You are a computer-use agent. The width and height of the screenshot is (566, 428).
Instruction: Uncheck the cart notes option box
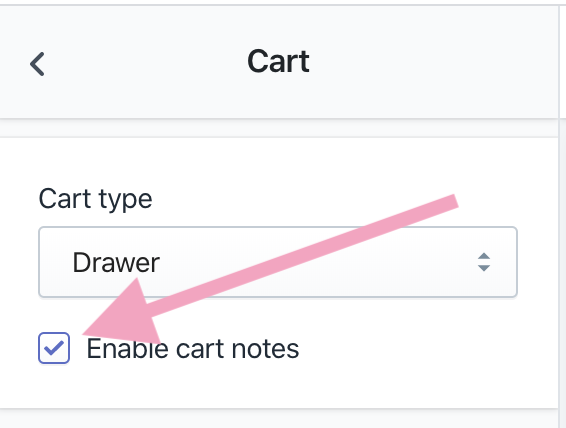tap(54, 348)
